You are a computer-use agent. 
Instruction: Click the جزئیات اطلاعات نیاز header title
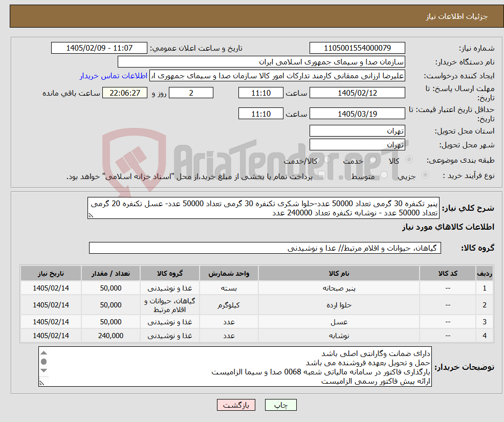[x=456, y=16]
